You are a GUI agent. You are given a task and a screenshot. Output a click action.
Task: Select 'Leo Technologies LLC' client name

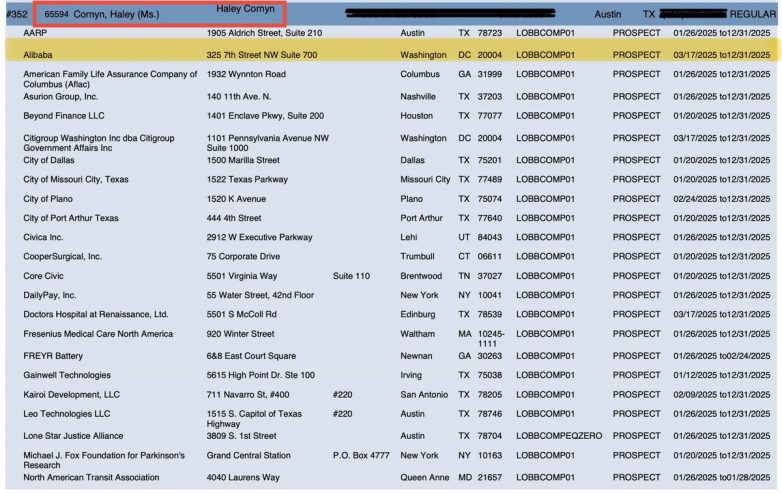point(67,414)
